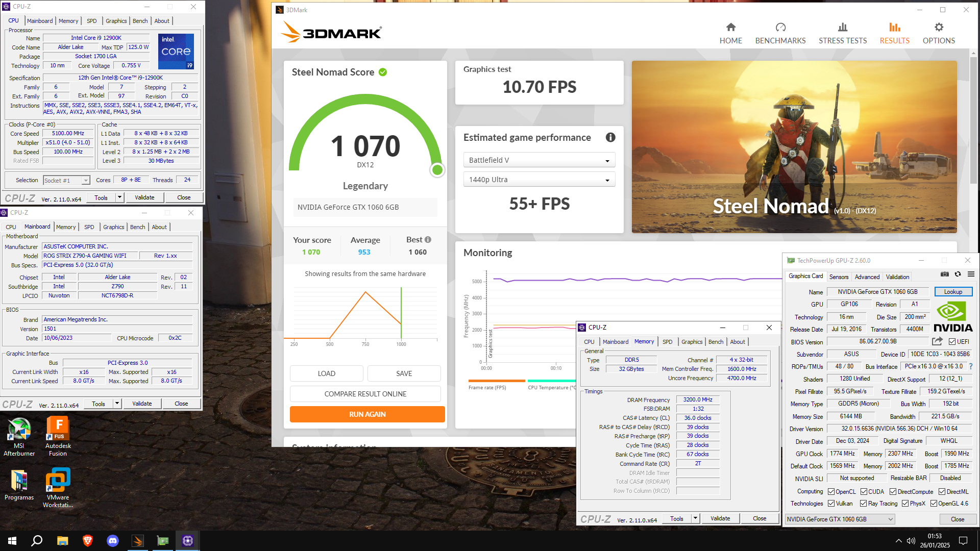Image resolution: width=980 pixels, height=551 pixels.
Task: Toggle the OpenGL 4.6 checkbox
Action: [x=934, y=504]
